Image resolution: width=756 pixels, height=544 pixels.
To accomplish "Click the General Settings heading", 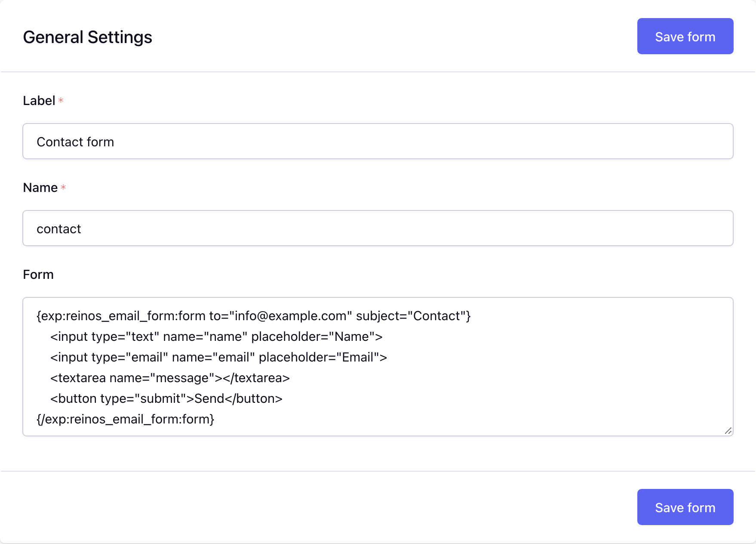I will pos(88,37).
